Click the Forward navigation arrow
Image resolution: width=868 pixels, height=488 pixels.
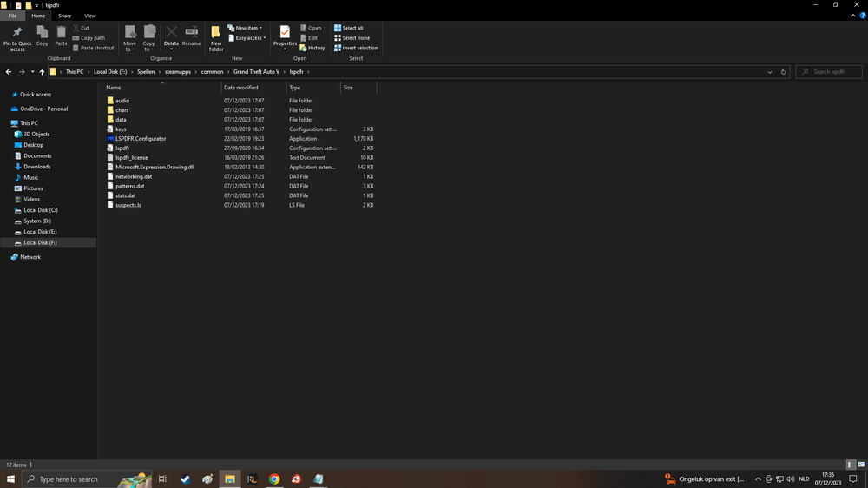pos(22,72)
